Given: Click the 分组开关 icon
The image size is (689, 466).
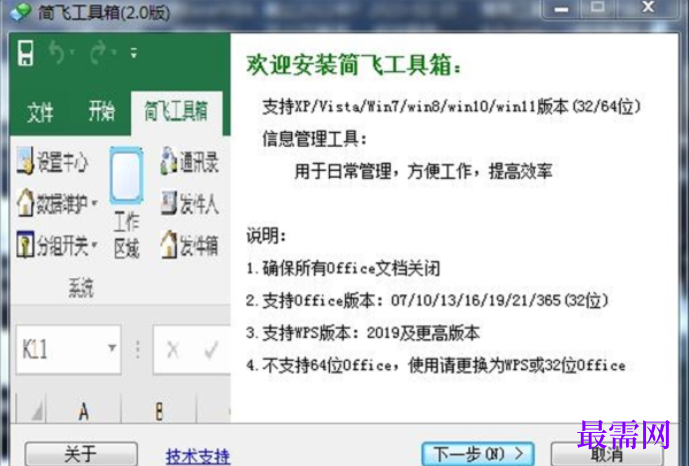Looking at the screenshot, I should coord(25,244).
